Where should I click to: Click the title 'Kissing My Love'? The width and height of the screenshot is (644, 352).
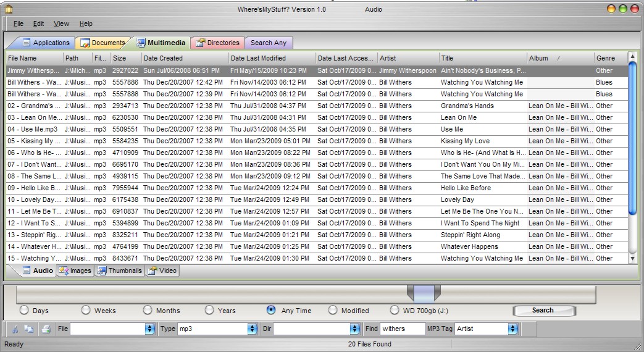[x=465, y=141]
